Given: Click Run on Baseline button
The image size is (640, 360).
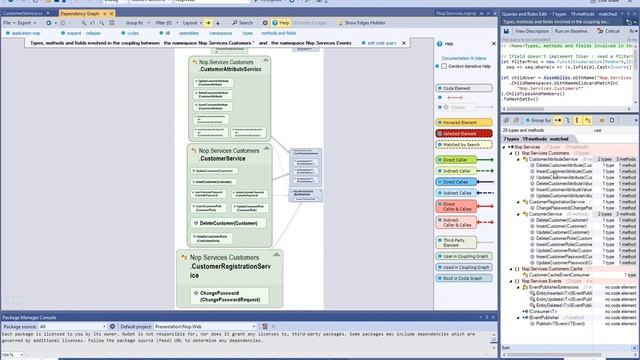Looking at the screenshot, I should (571, 31).
